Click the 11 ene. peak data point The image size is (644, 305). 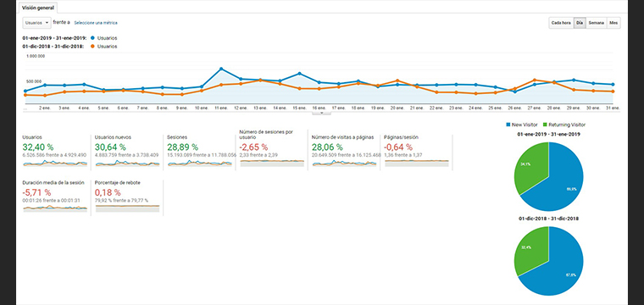(x=221, y=69)
